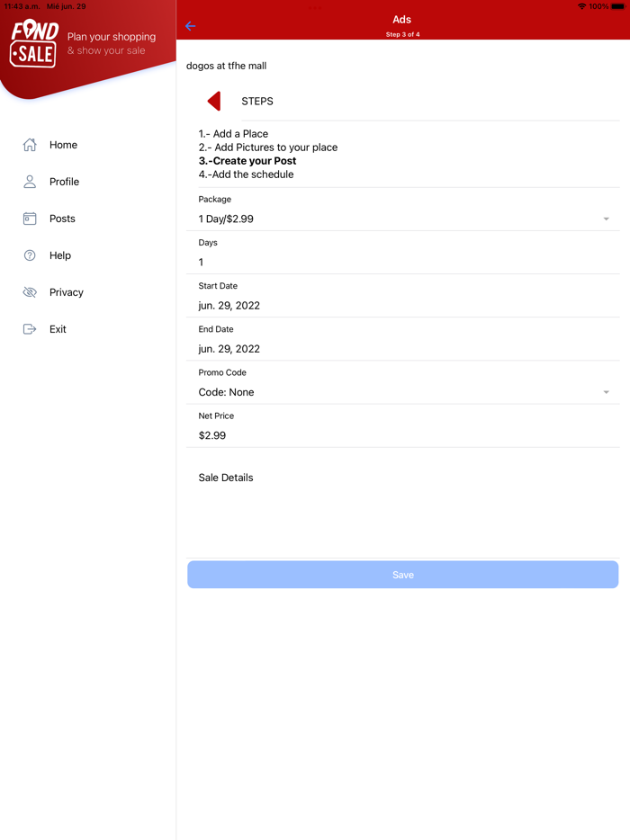Image resolution: width=630 pixels, height=840 pixels.
Task: Tap the blue back arrow in header
Action: coord(190,26)
